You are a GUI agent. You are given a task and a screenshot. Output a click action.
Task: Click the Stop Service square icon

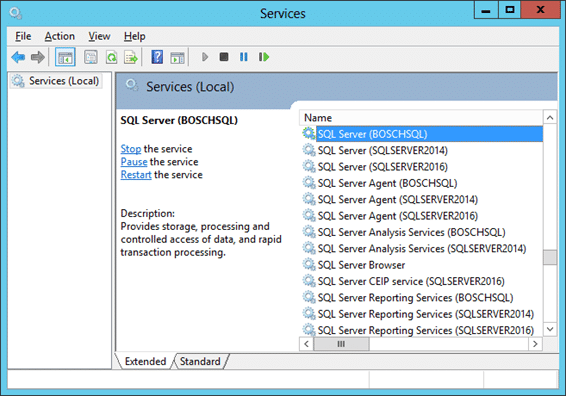(224, 57)
